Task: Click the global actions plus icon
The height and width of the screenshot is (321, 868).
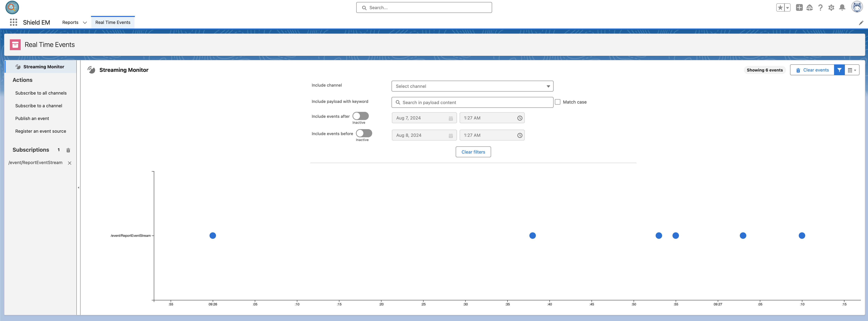Action: click(x=799, y=7)
